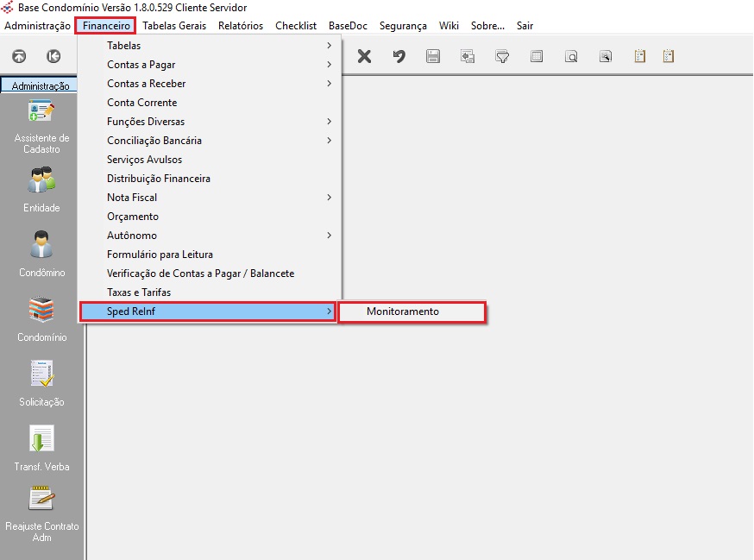Screen dimensions: 754x560
Task: Click the filter funnel toolbar icon
Action: pyautogui.click(x=502, y=56)
